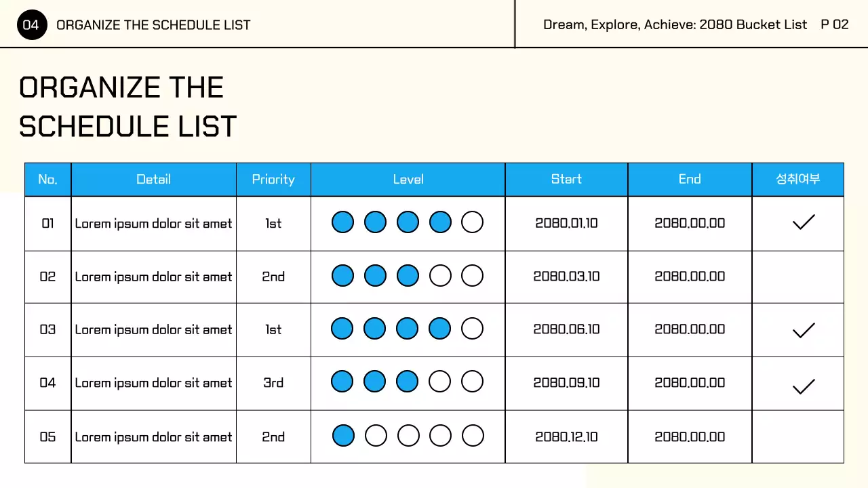Select the fifth empty level circle in row 01

point(472,222)
